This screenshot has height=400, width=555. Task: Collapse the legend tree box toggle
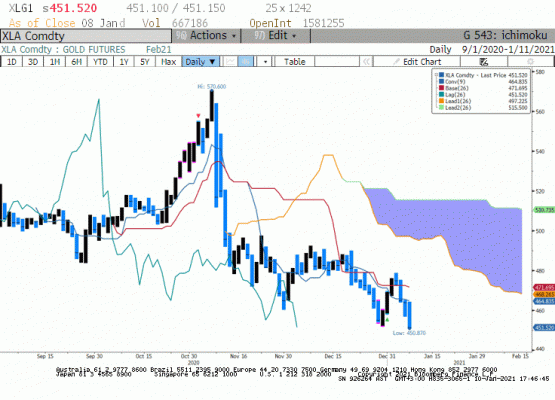436,75
